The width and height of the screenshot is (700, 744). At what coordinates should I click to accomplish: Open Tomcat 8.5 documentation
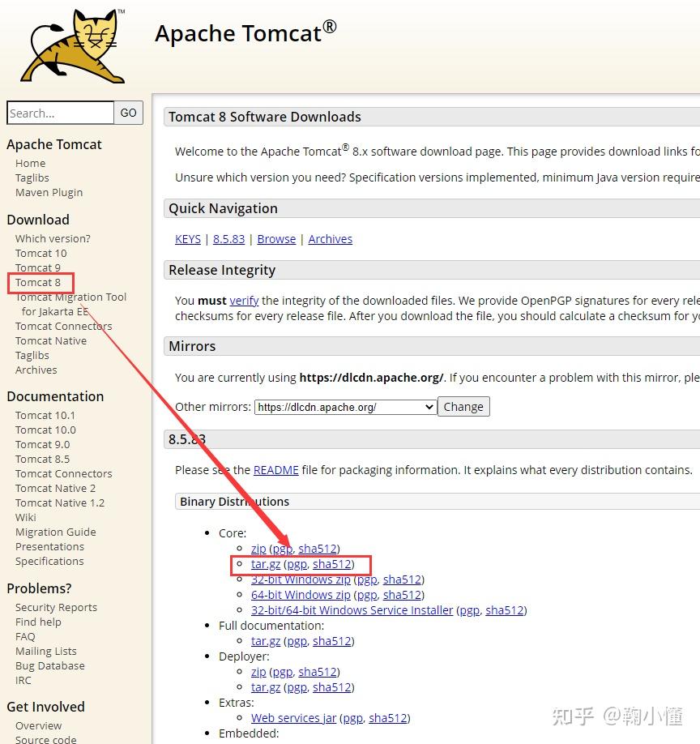point(42,460)
